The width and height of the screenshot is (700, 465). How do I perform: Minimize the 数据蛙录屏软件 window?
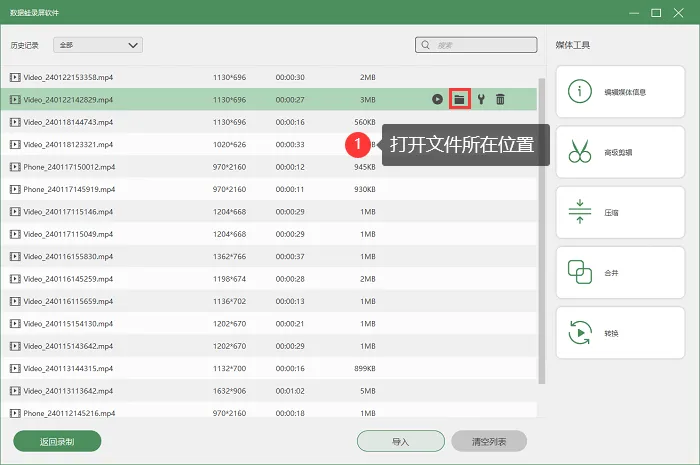(634, 13)
